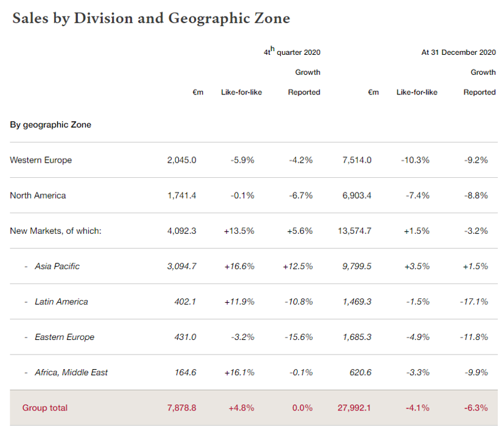Select the By geographic Zone label
This screenshot has height=430, width=504.
point(51,125)
